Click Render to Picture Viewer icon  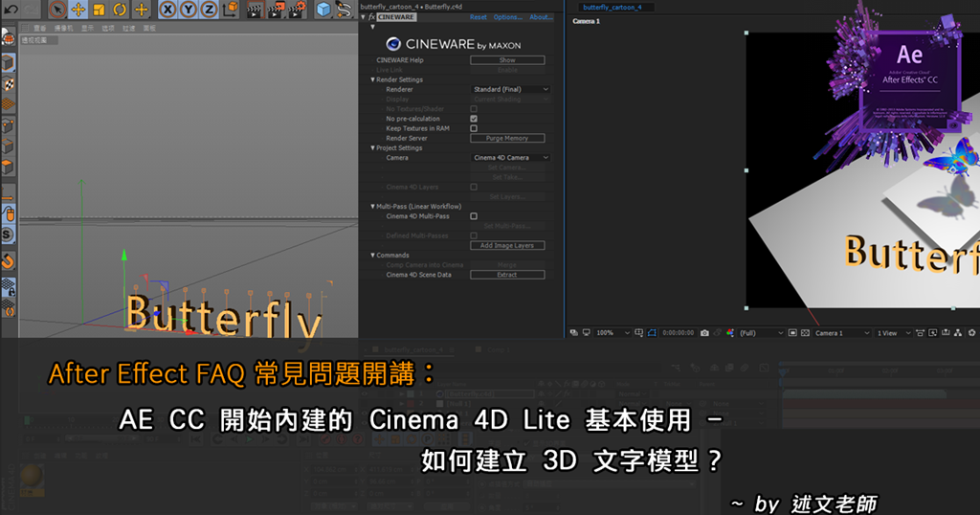(x=276, y=10)
